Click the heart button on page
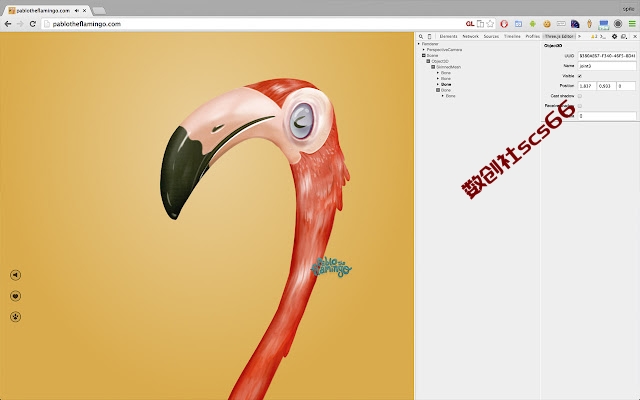This screenshot has height=400, width=640. (x=16, y=296)
